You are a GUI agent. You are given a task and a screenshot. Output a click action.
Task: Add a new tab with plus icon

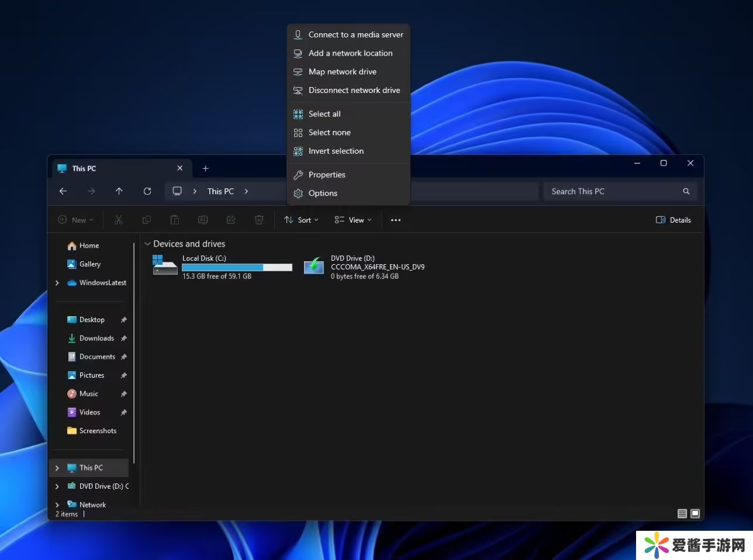click(x=205, y=168)
